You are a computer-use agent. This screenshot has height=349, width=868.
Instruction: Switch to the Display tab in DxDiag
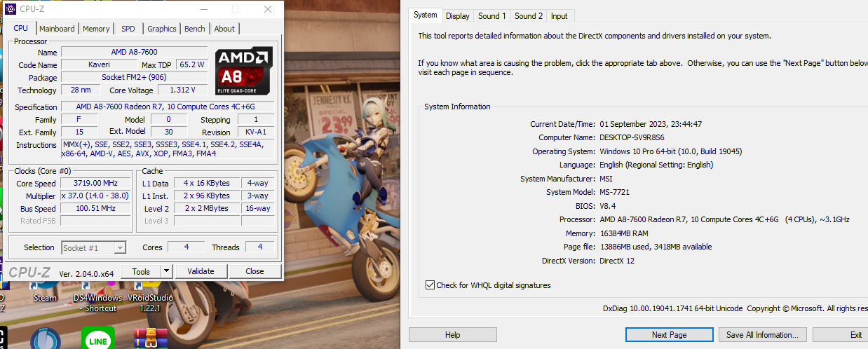[x=458, y=16]
